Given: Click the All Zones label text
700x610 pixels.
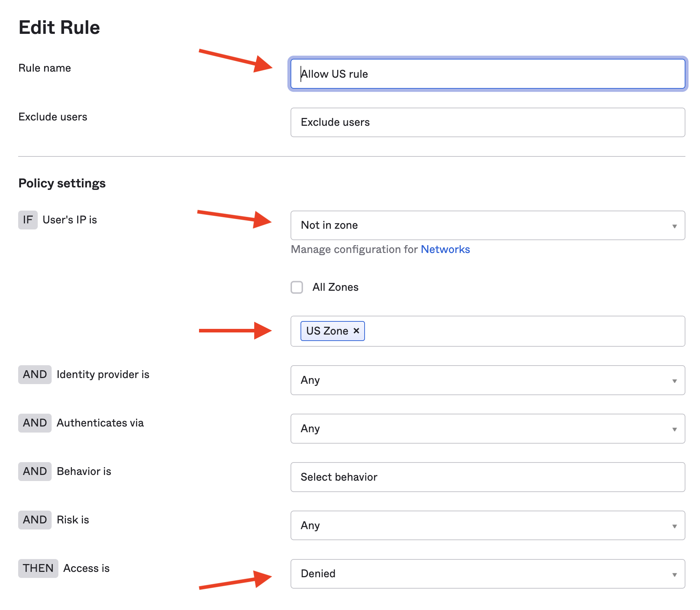Looking at the screenshot, I should pyautogui.click(x=335, y=287).
